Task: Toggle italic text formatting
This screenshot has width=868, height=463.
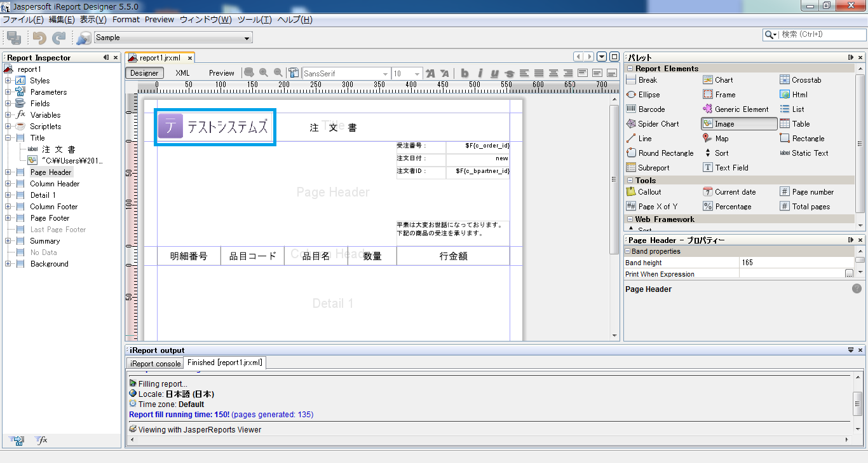Action: point(480,73)
